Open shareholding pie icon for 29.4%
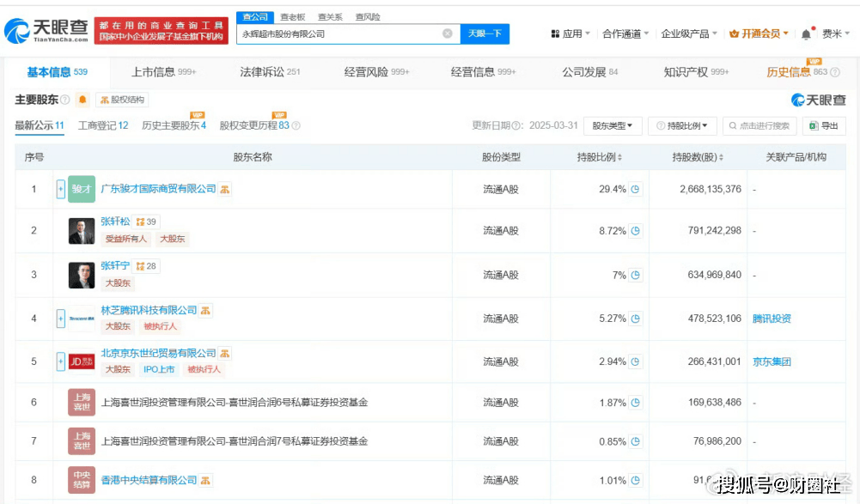 point(635,189)
